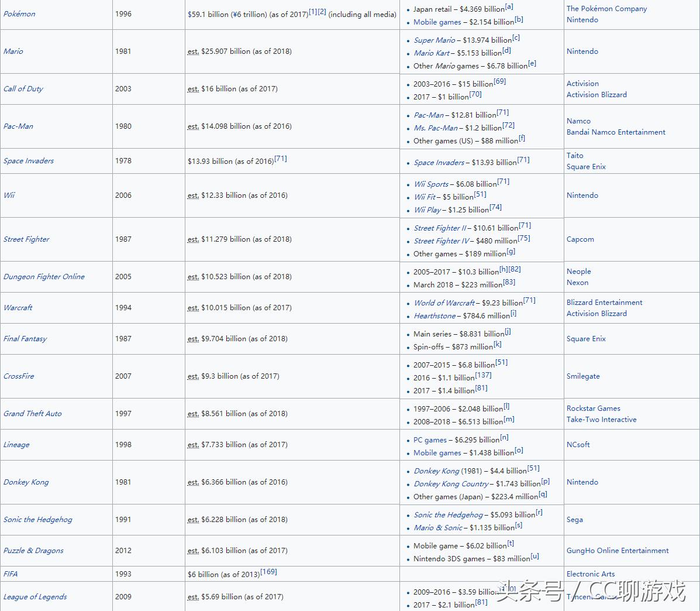
Task: Open the Puzzle & Dragons link
Action: click(33, 551)
